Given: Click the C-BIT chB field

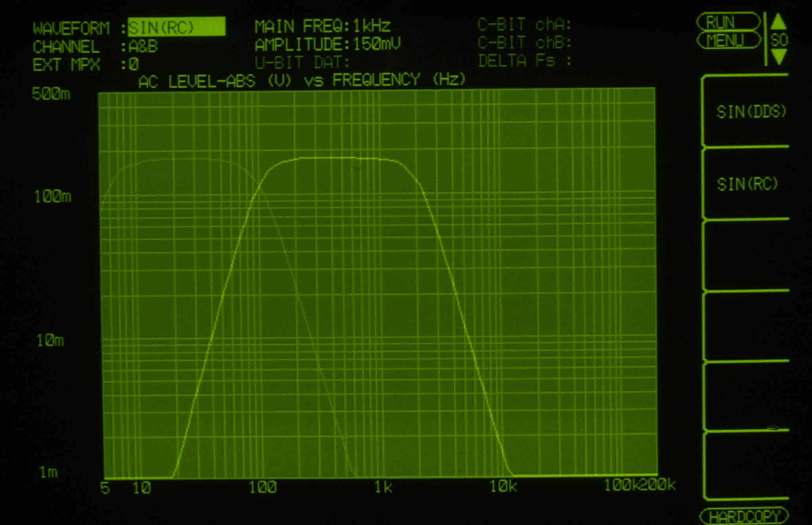Looking at the screenshot, I should 524,42.
